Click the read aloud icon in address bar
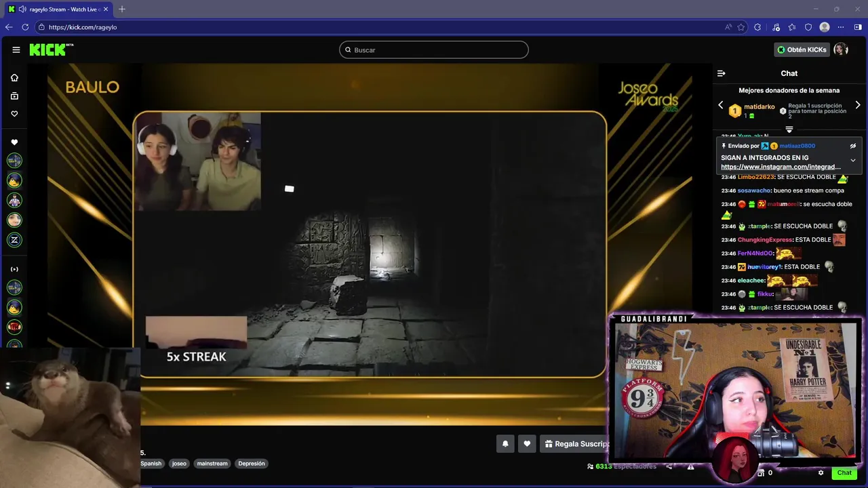The height and width of the screenshot is (488, 868). (728, 27)
